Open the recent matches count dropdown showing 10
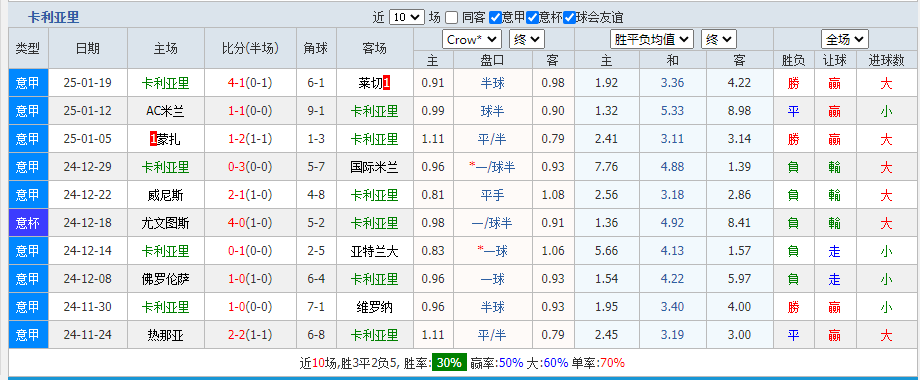920x380 pixels. coord(406,17)
